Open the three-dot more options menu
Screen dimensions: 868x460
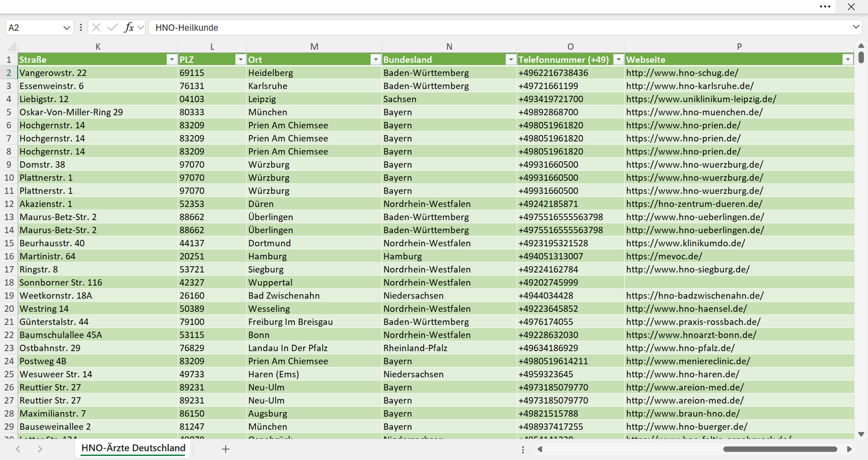pyautogui.click(x=825, y=7)
